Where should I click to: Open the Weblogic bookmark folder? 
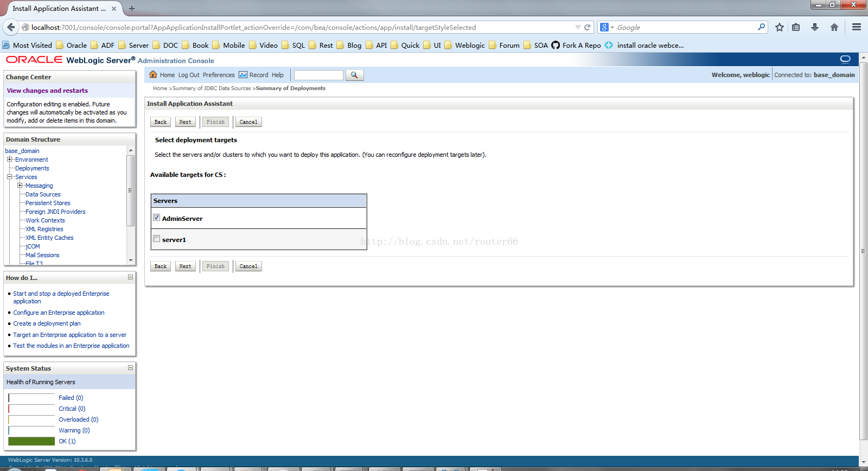click(x=464, y=45)
